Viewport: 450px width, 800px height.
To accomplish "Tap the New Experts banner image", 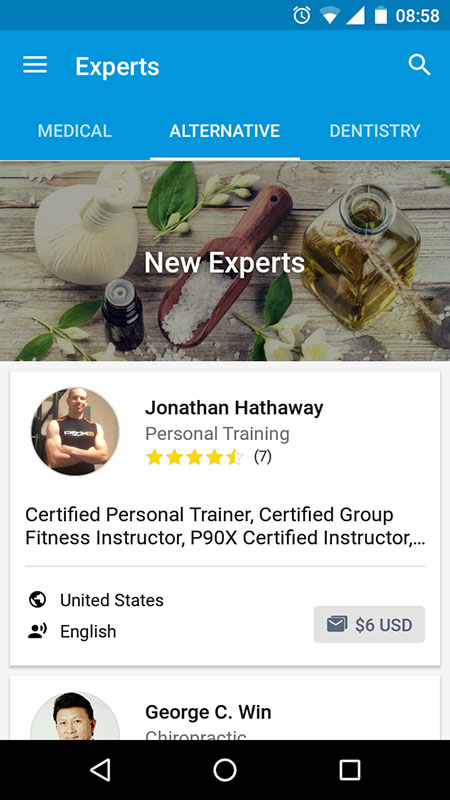I will coord(225,261).
